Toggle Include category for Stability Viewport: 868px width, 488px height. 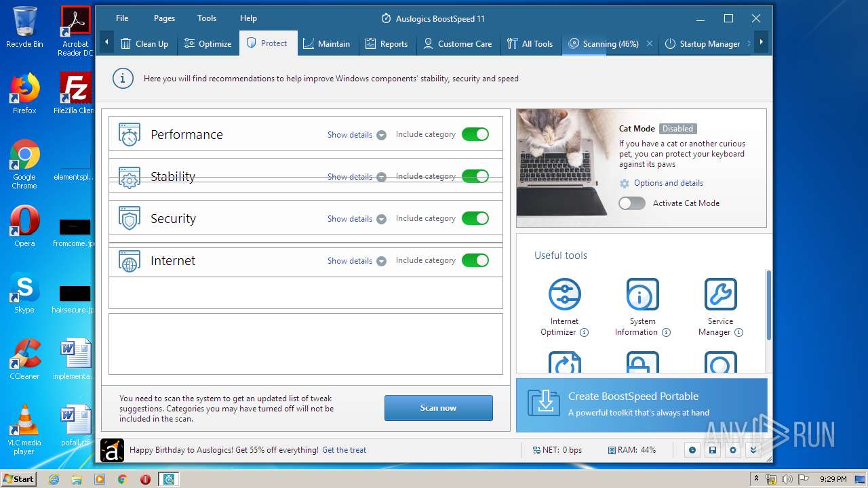pos(475,176)
